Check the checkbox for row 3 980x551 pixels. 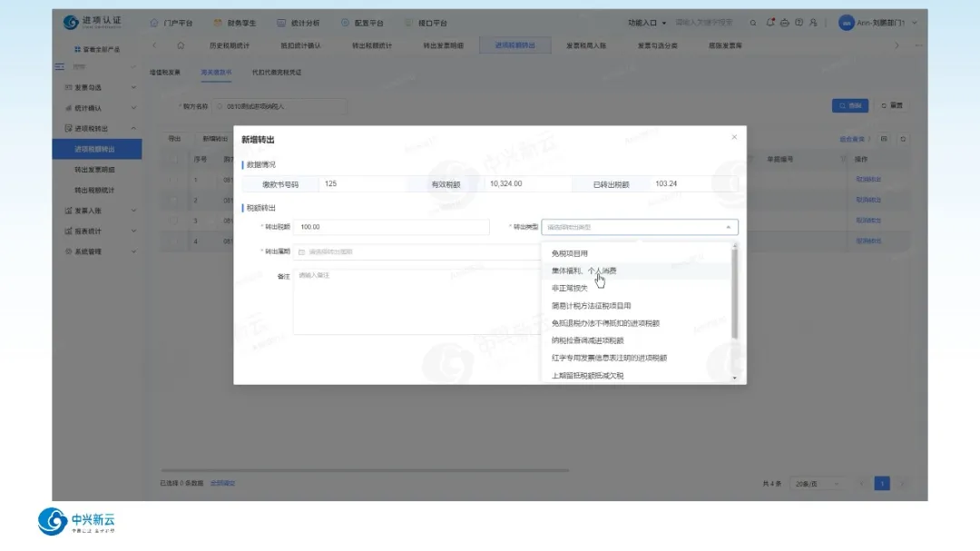173,221
